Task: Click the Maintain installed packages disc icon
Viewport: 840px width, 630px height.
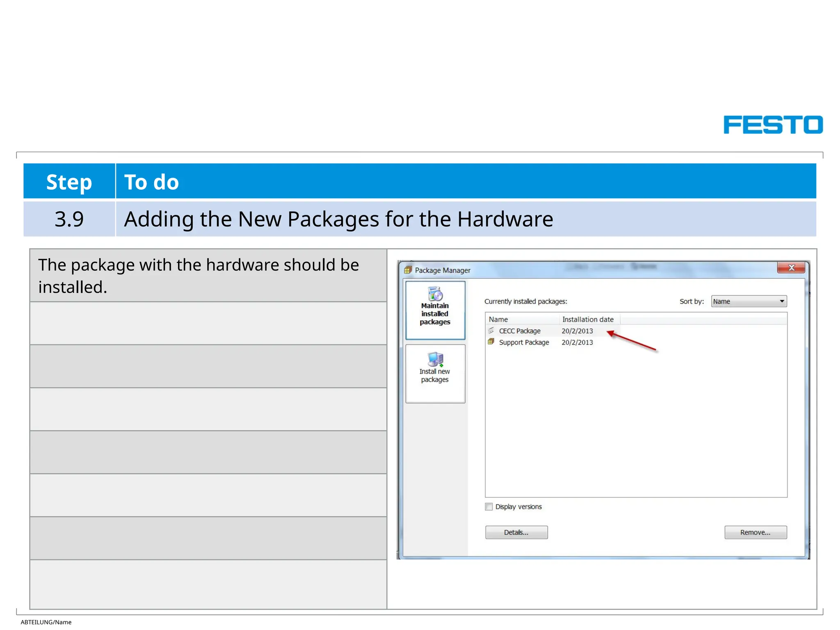Action: (435, 294)
